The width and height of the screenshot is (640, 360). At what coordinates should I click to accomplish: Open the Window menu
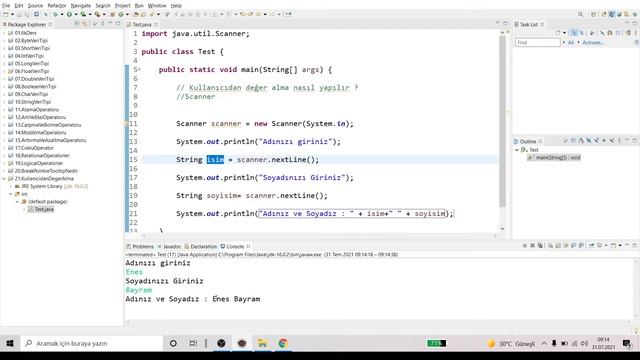157,6
